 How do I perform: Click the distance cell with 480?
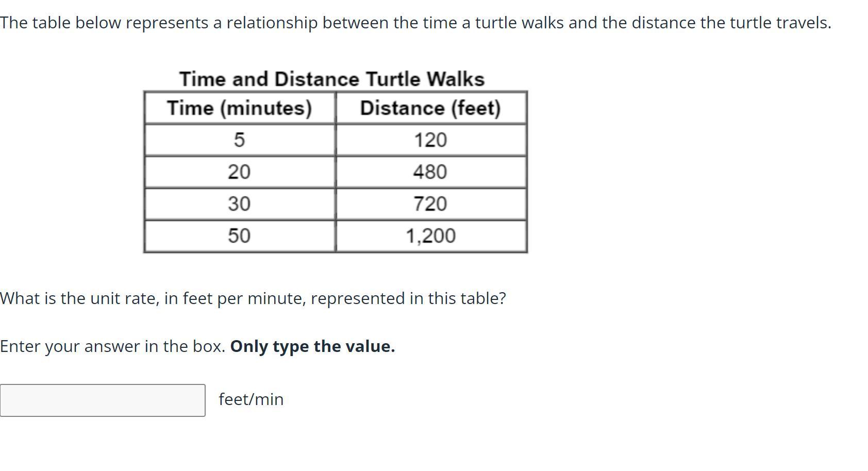430,172
